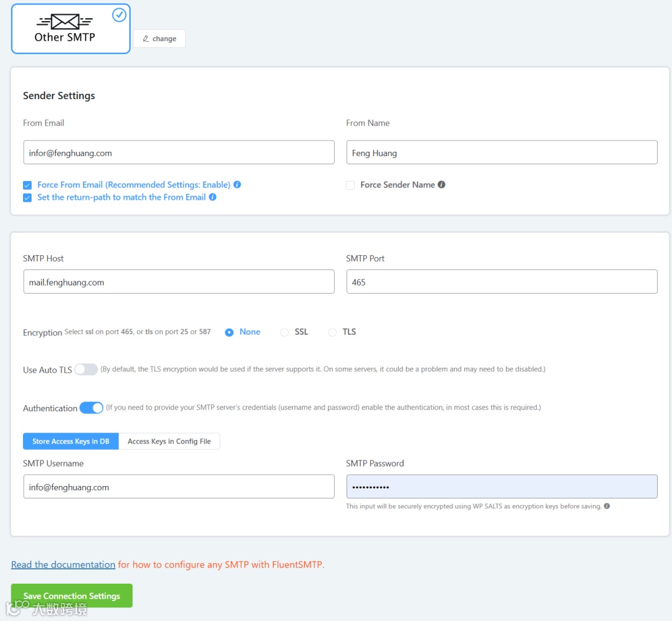
Task: Select SSL encryption radio button
Action: [284, 332]
